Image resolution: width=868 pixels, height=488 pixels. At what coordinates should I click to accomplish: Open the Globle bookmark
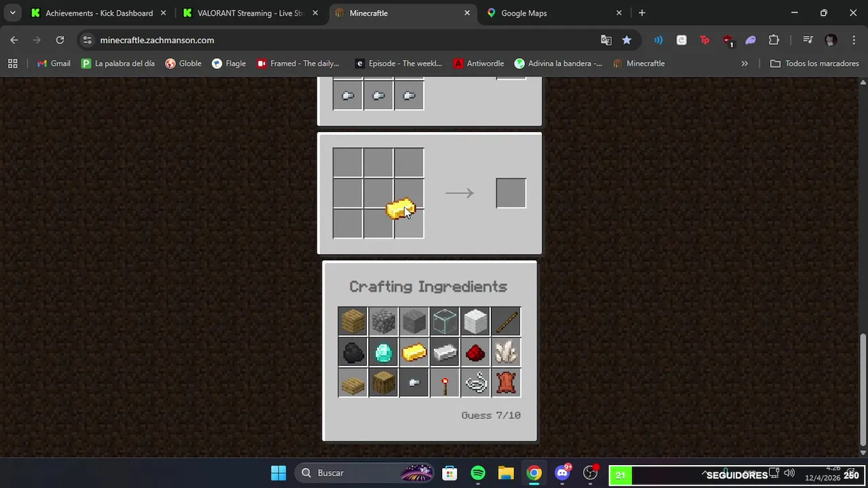point(183,63)
